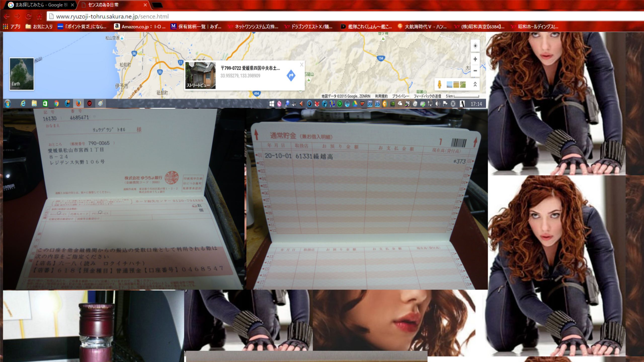Open the 昭和ホールディングス bookmark
This screenshot has width=644, height=362.
[x=535, y=26]
